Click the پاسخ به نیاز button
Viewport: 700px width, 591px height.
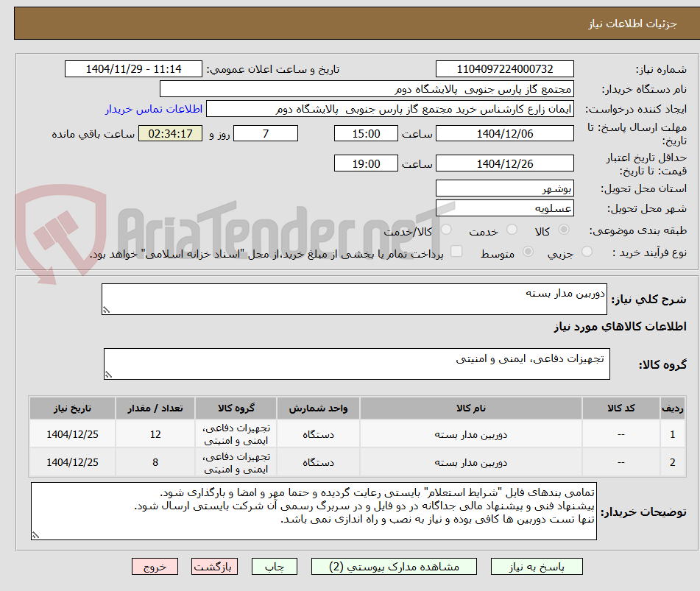tap(537, 567)
